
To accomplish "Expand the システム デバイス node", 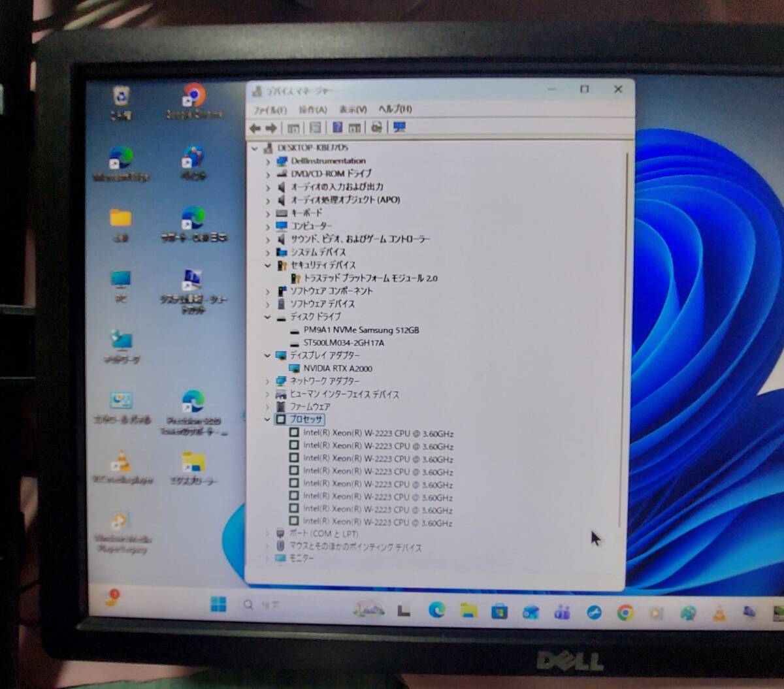I will point(268,252).
